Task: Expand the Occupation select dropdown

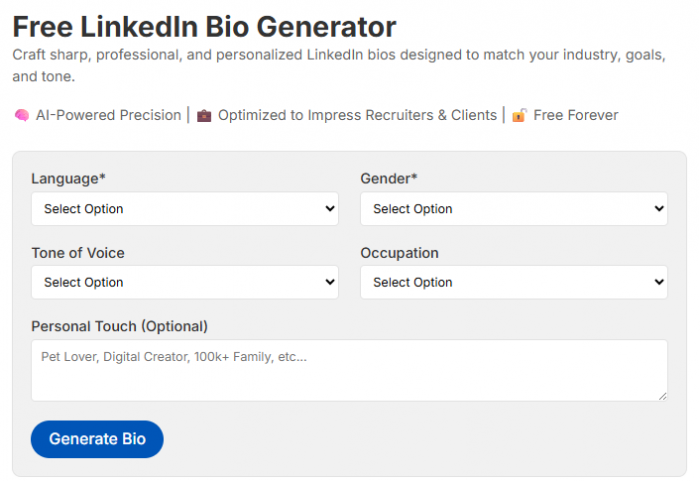Action: coord(514,282)
